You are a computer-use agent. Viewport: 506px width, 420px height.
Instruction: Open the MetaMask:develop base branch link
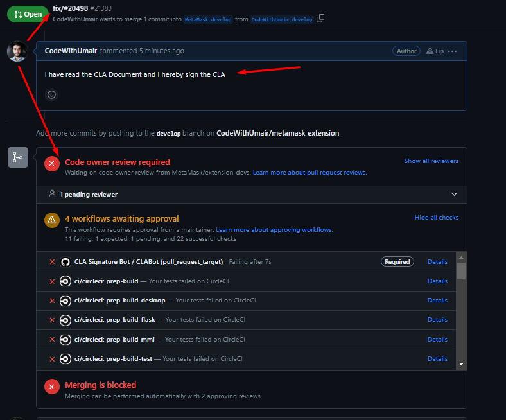click(208, 19)
